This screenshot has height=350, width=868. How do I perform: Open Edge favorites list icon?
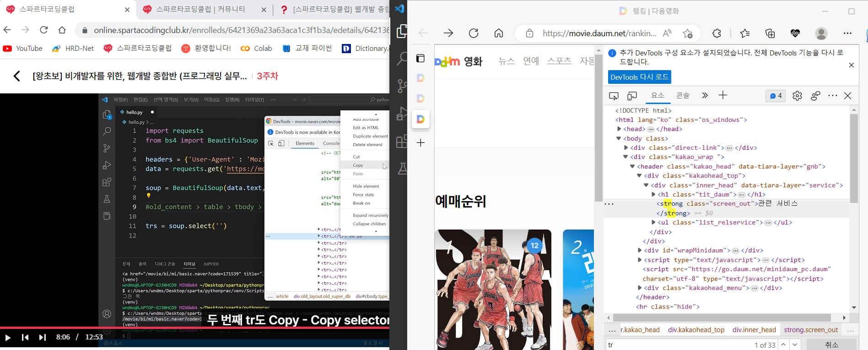click(745, 33)
